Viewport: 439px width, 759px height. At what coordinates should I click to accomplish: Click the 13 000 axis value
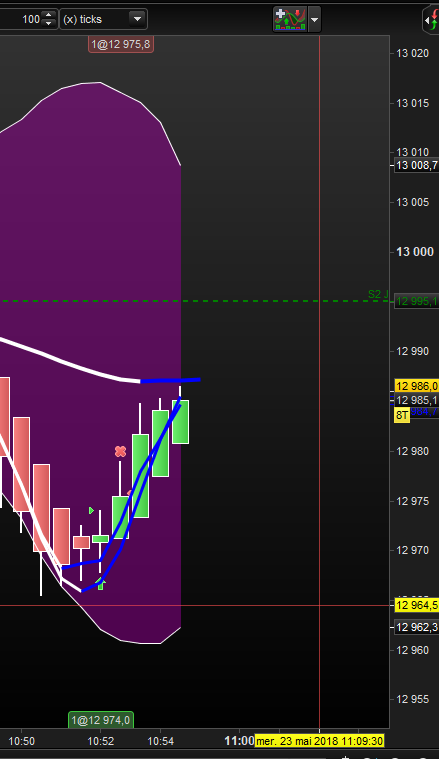415,252
